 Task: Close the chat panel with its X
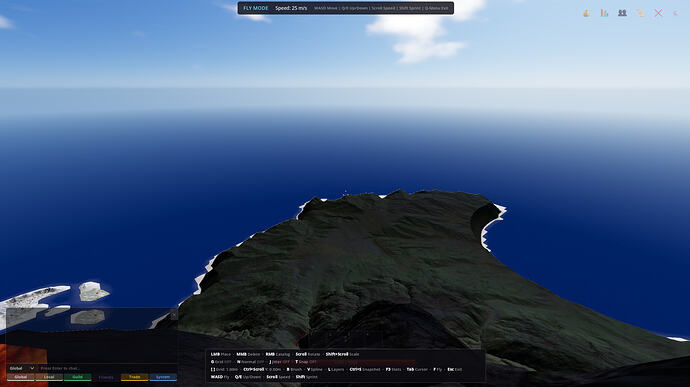173,314
